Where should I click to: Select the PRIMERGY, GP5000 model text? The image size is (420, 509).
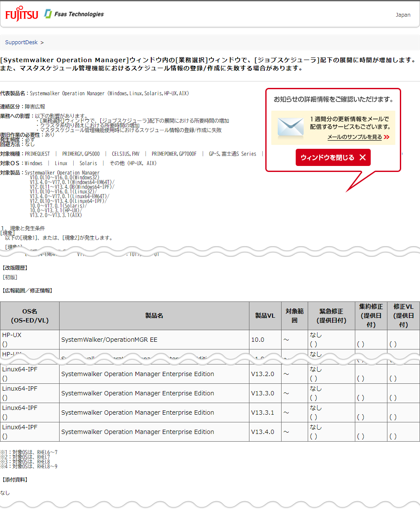(x=81, y=154)
